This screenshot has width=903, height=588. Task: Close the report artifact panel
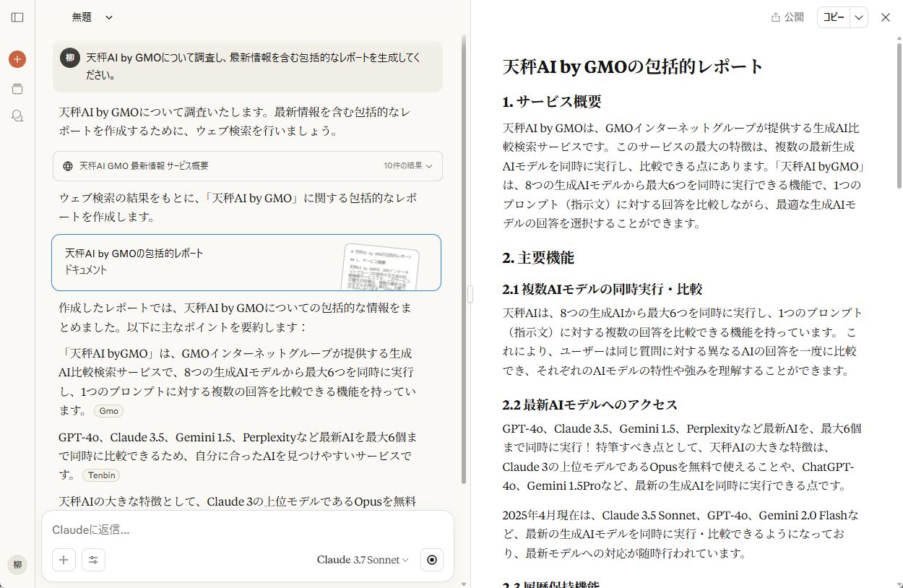886,17
